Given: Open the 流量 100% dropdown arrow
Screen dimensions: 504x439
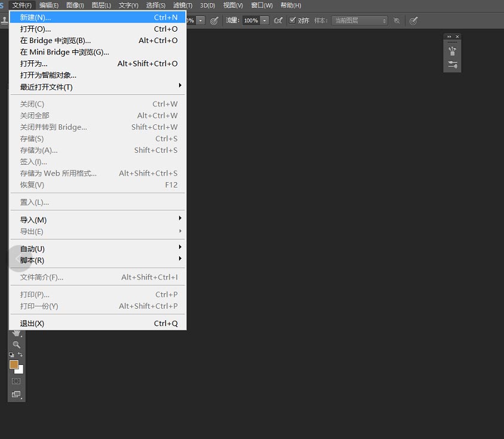Looking at the screenshot, I should tap(264, 20).
